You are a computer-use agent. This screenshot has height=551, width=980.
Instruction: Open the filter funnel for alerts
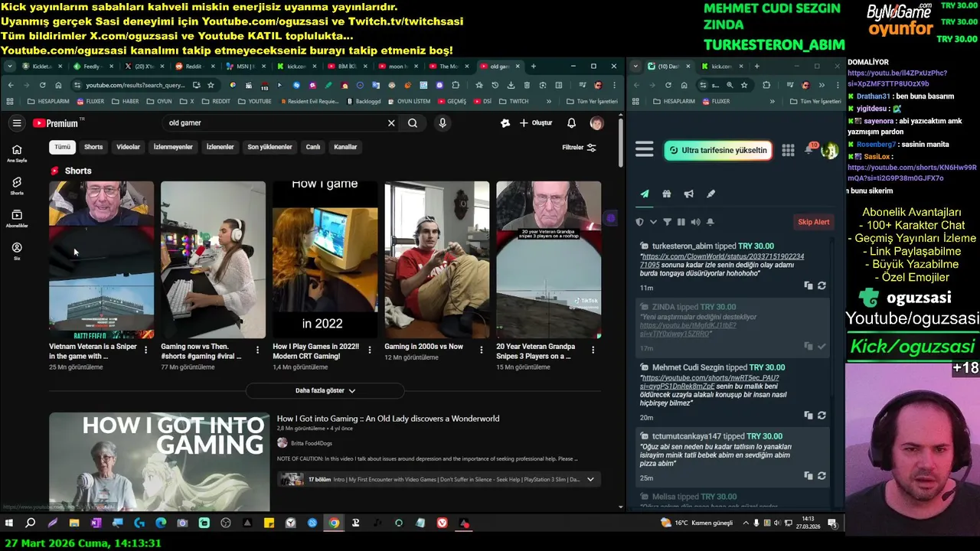[x=667, y=222]
